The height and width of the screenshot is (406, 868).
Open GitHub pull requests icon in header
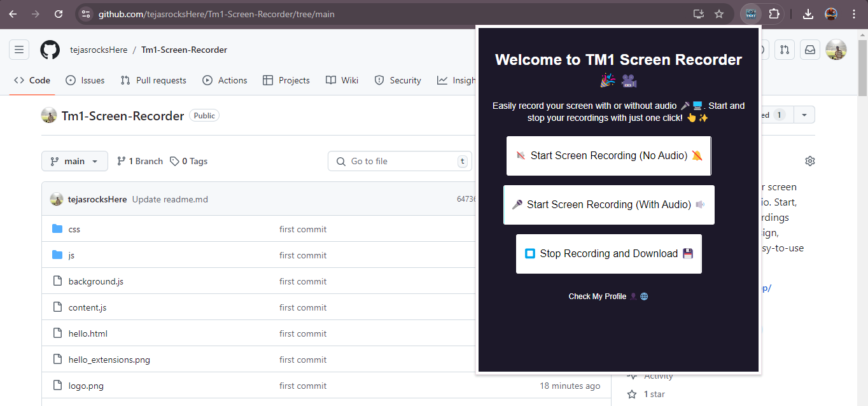[785, 50]
